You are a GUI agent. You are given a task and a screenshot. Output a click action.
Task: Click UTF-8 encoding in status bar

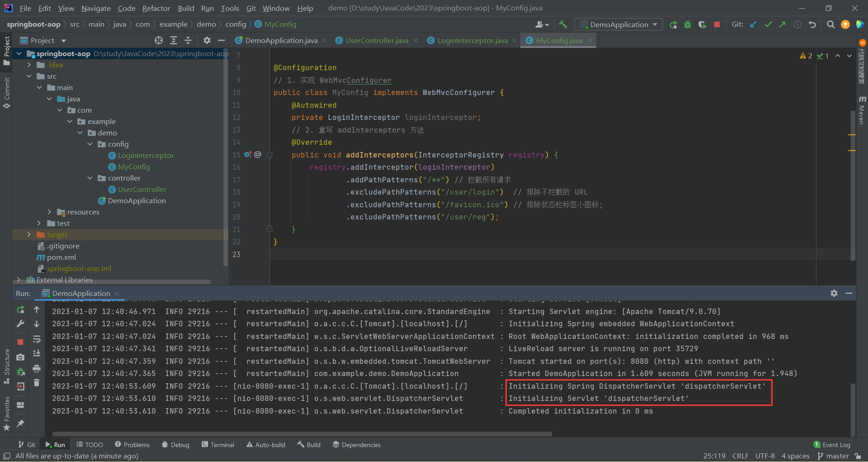[x=765, y=456]
